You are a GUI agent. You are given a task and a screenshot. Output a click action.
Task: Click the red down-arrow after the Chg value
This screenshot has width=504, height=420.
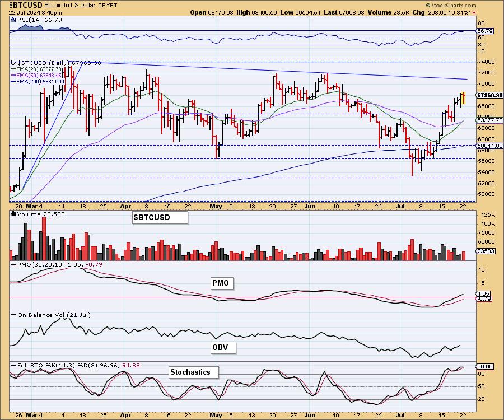pos(474,12)
